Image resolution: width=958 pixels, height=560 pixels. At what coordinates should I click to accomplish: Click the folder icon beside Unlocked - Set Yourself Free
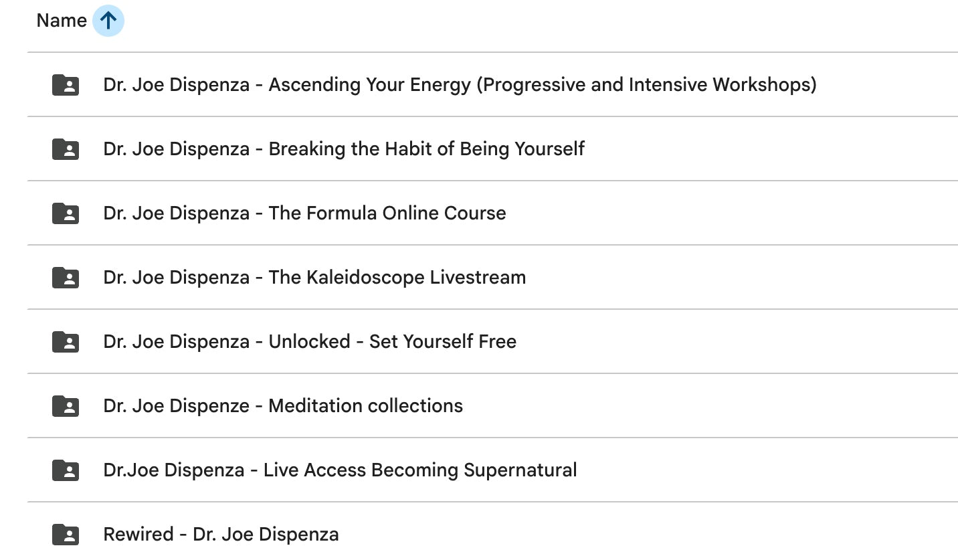click(65, 341)
